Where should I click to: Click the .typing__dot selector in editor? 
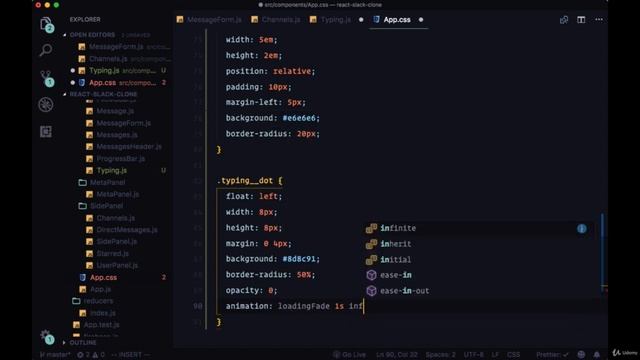(245, 180)
